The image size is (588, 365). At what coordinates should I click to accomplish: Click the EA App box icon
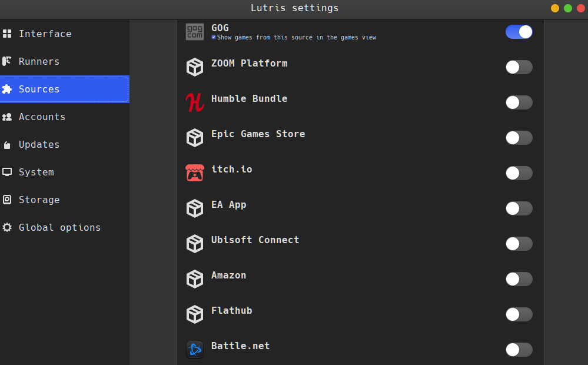(195, 208)
